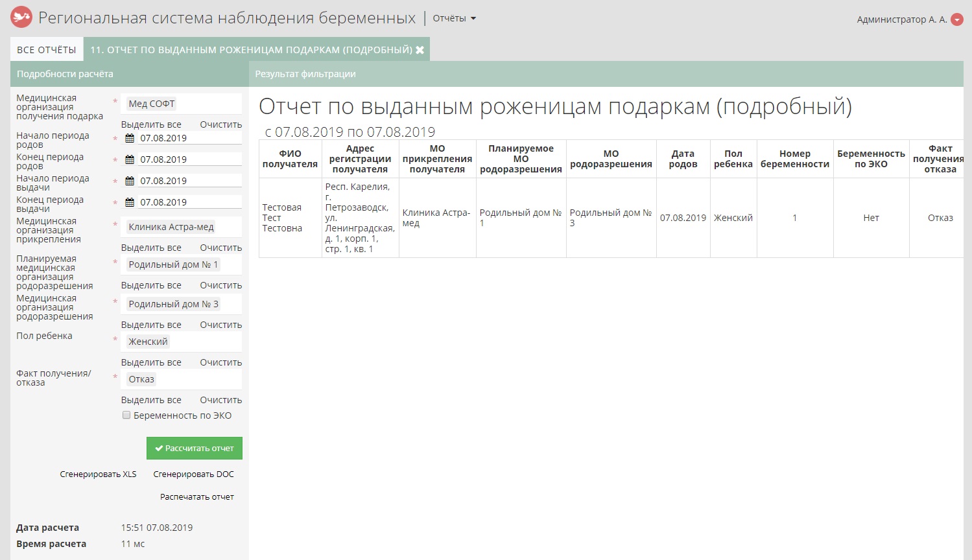972x560 pixels.
Task: Click the Начало периода родов date field
Action: tap(189, 138)
